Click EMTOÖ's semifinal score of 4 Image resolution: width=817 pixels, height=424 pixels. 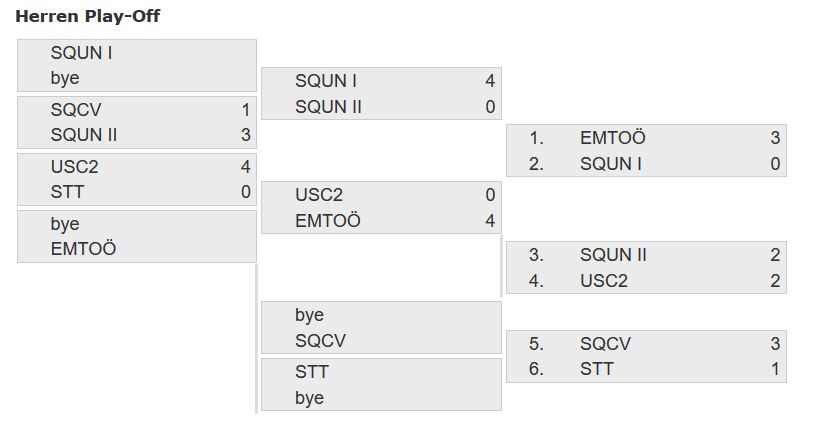click(490, 221)
